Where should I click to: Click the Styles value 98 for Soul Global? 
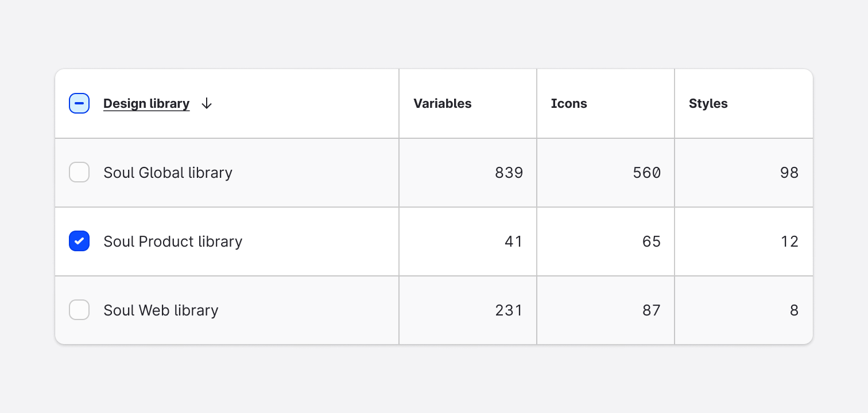click(x=789, y=172)
